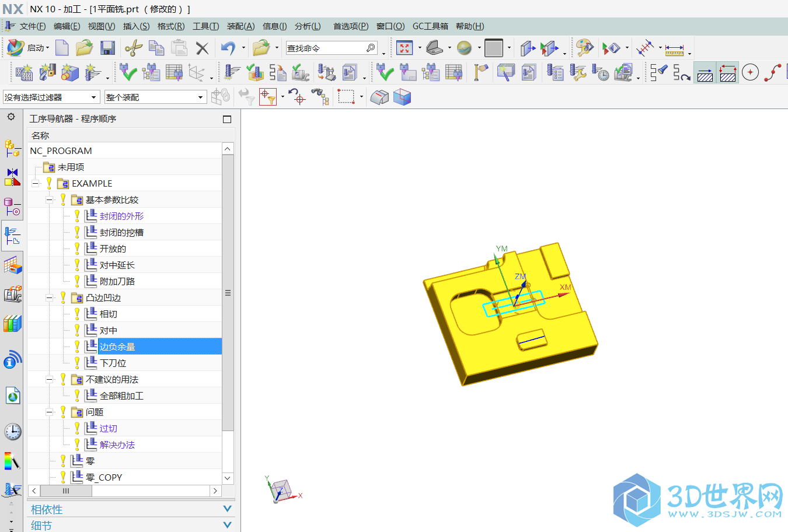The width and height of the screenshot is (788, 532).
Task: Click the maximize square in navigator header
Action: point(227,119)
